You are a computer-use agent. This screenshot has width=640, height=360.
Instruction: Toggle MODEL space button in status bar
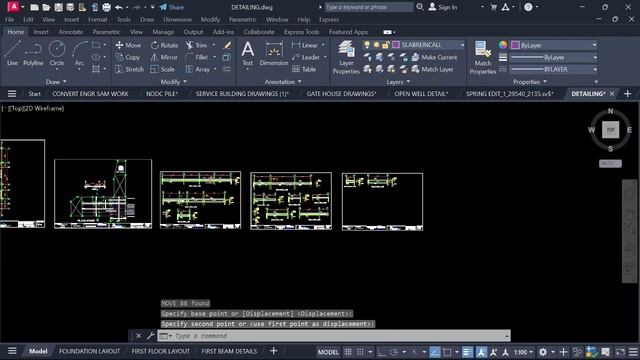tap(328, 351)
